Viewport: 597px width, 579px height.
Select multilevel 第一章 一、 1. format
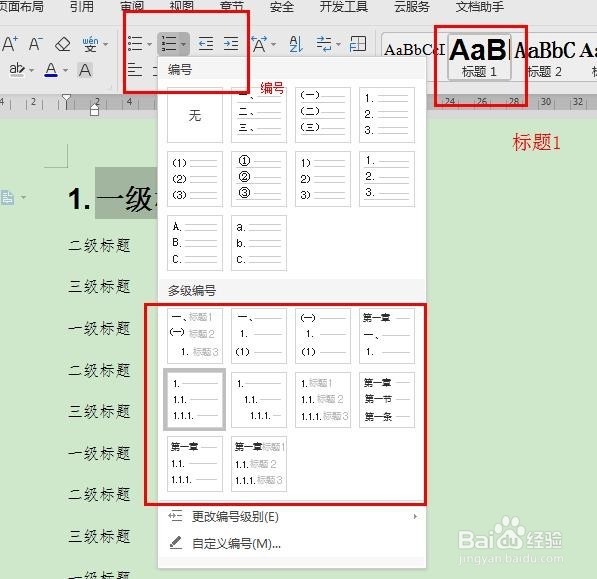[x=387, y=335]
